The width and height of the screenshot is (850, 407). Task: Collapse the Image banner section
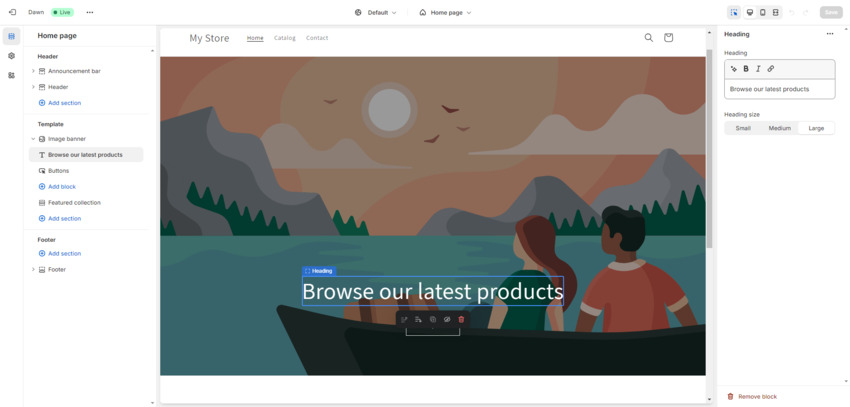[33, 139]
